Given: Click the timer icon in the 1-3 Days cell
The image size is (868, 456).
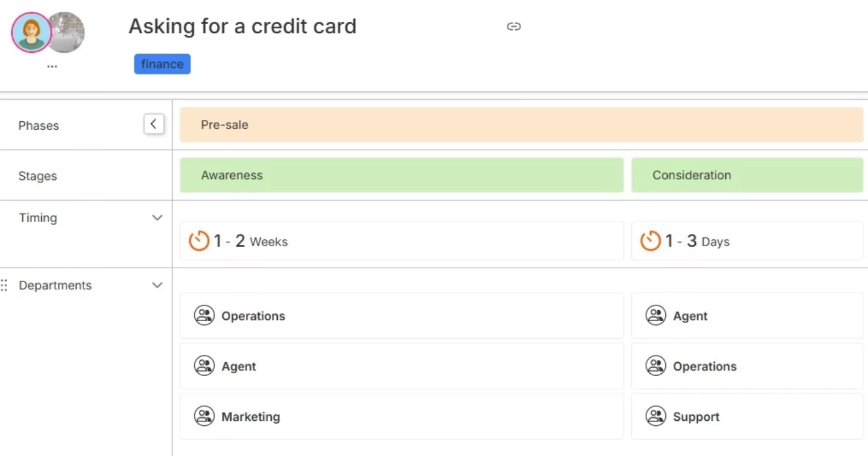Looking at the screenshot, I should (650, 240).
